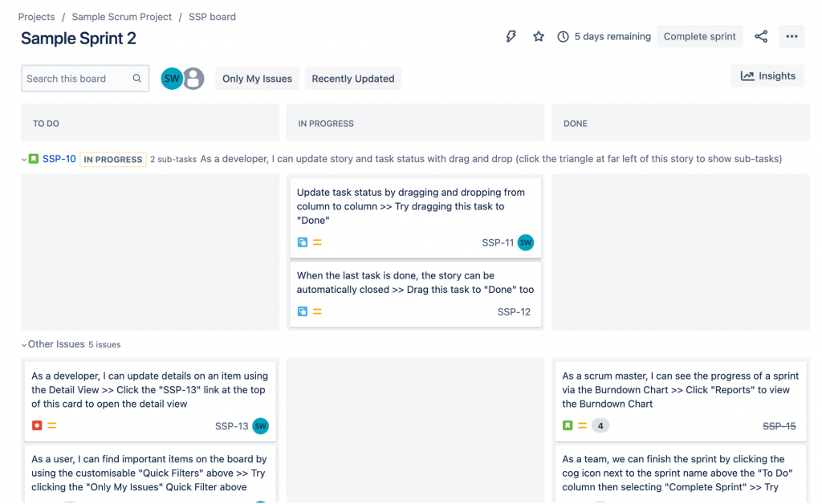822x504 pixels.
Task: Click the automation lightning bolt icon
Action: 511,36
